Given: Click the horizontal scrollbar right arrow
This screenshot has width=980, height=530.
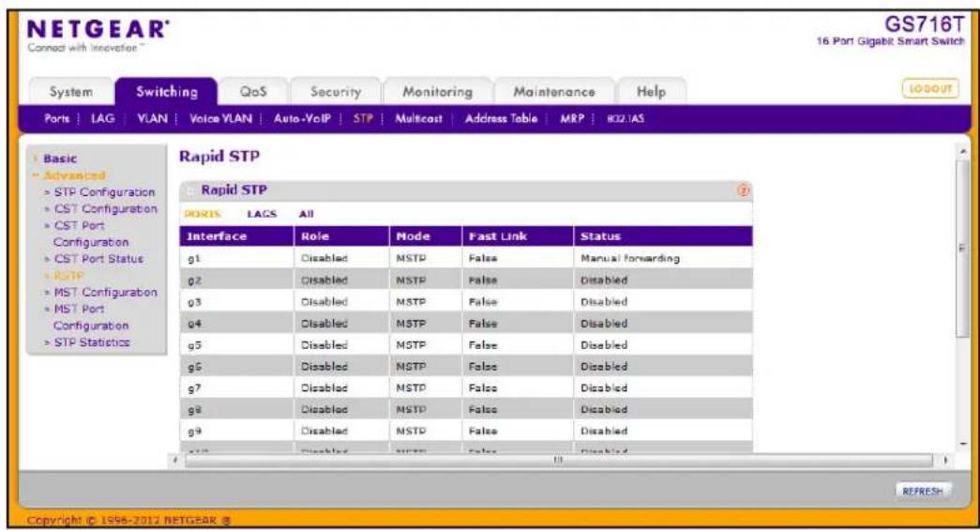Looking at the screenshot, I should tap(945, 460).
